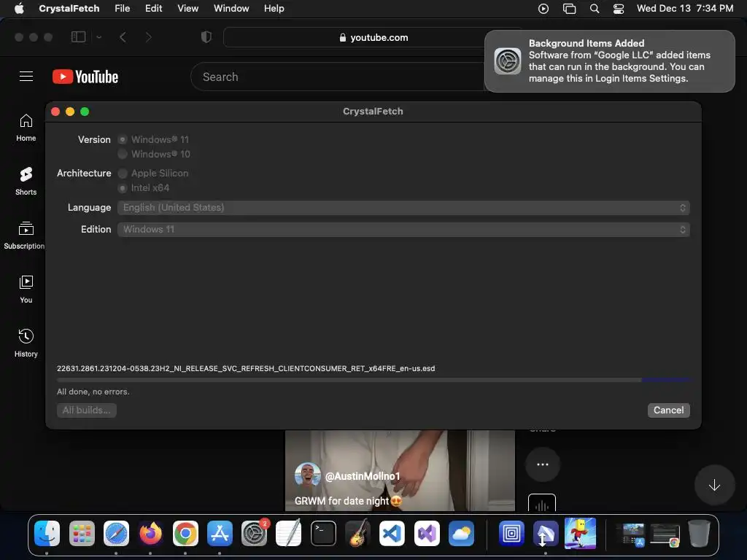Open CrystalFetch icon in the Dock
This screenshot has width=747, height=560.
[546, 533]
